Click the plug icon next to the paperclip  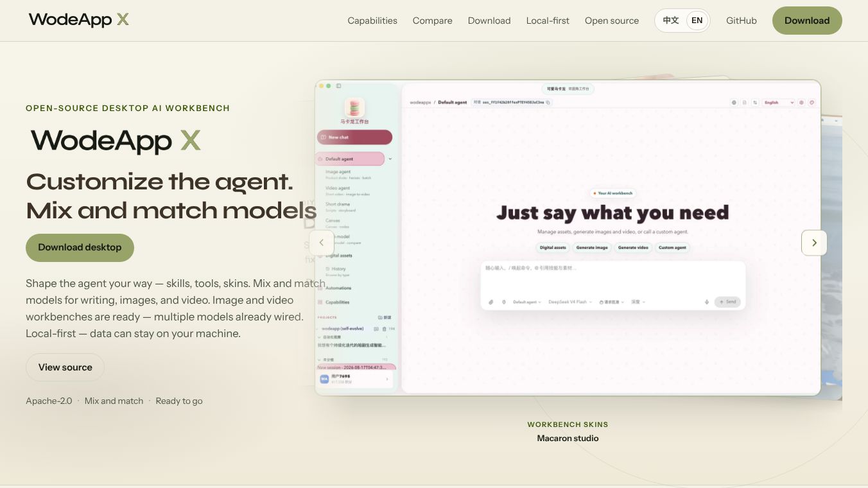(503, 302)
